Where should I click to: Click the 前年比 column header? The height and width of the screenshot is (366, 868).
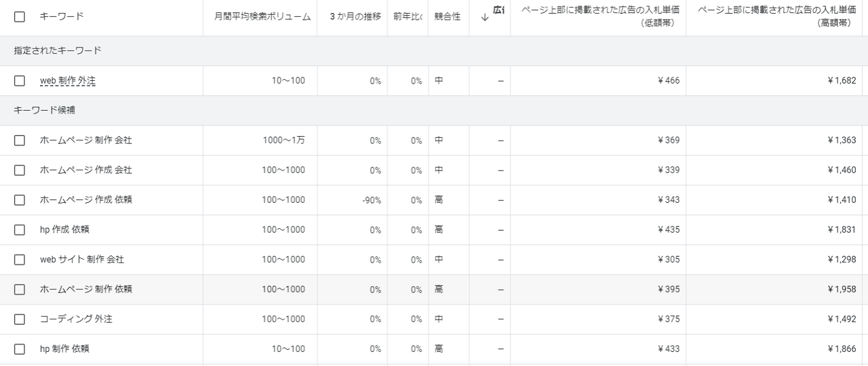(x=408, y=17)
